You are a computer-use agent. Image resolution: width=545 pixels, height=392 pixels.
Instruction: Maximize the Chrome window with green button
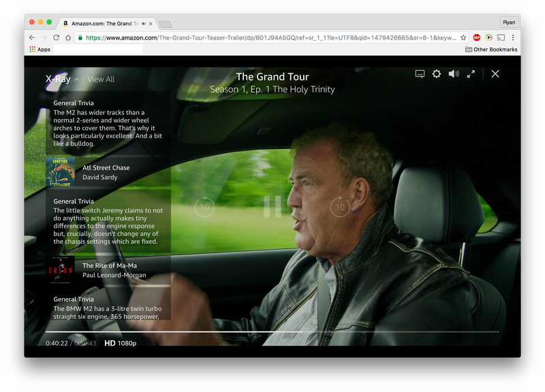(x=49, y=22)
